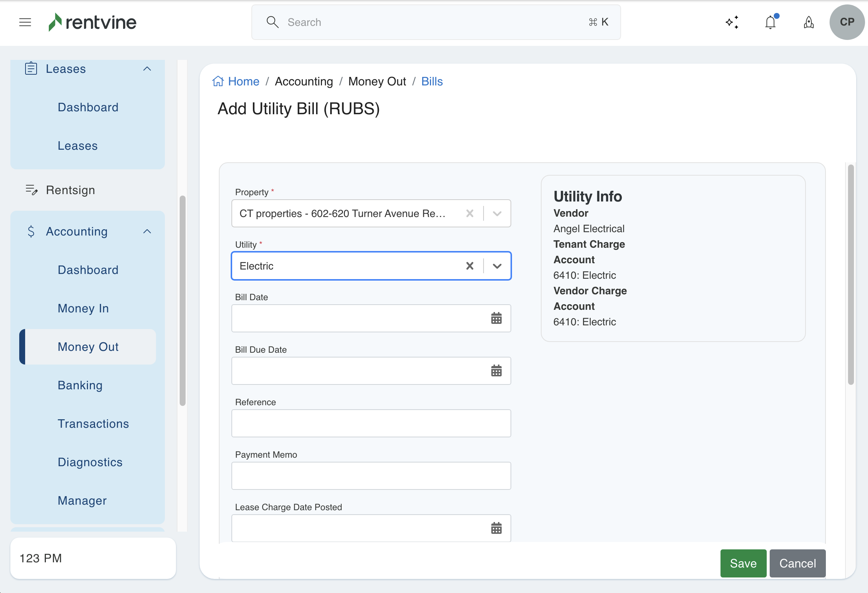Click into the Reference input field

point(371,423)
